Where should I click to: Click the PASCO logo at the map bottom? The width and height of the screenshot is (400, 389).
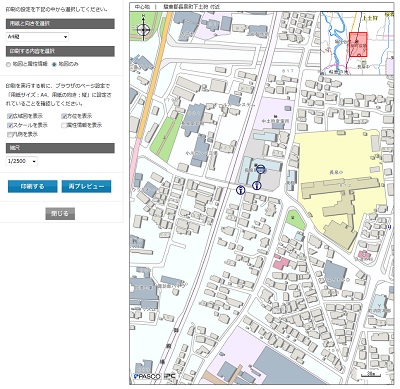[x=147, y=376]
